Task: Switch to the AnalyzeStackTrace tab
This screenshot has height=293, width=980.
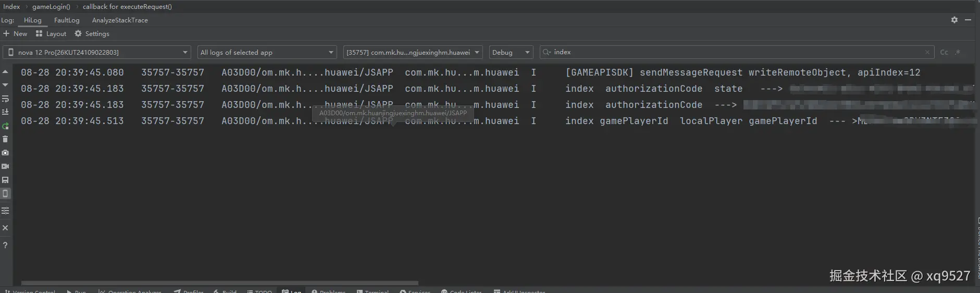Action: [x=120, y=20]
